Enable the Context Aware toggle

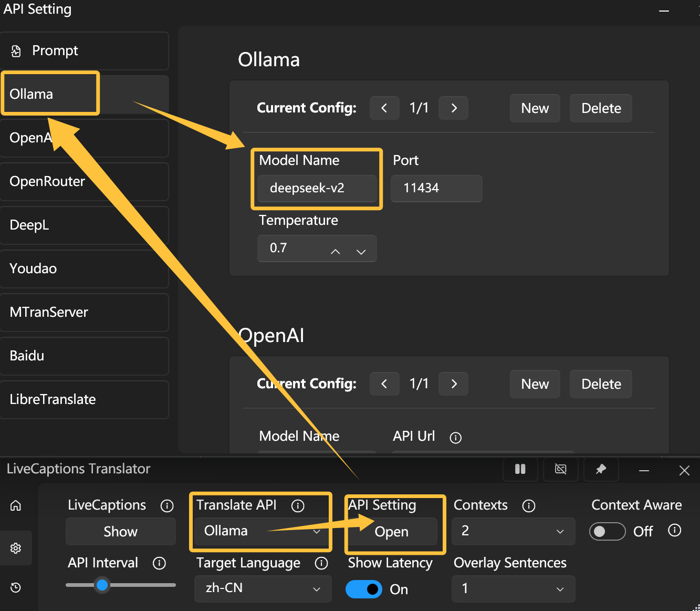607,532
